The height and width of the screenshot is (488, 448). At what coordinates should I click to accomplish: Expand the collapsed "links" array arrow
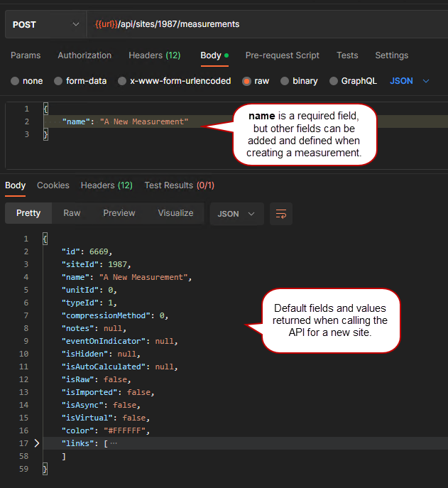tap(37, 443)
